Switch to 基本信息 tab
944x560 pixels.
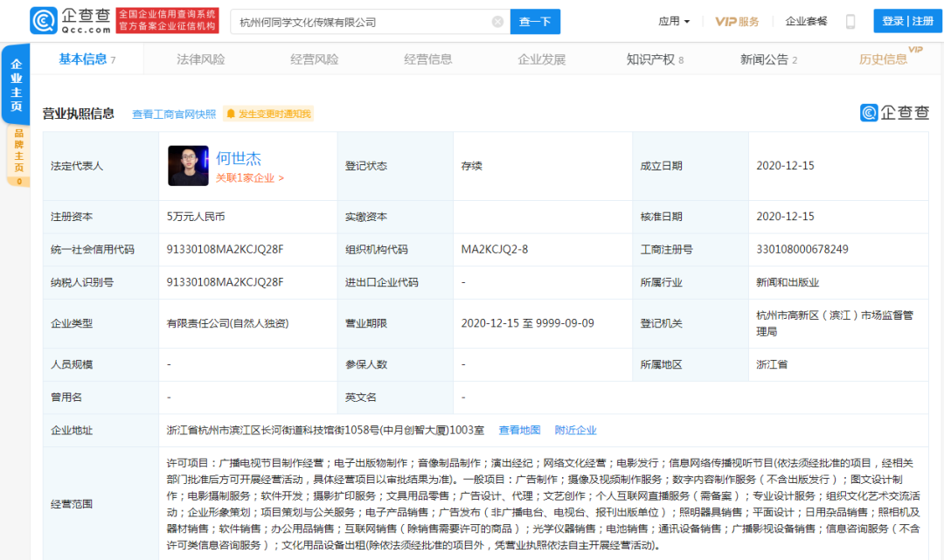pos(87,59)
